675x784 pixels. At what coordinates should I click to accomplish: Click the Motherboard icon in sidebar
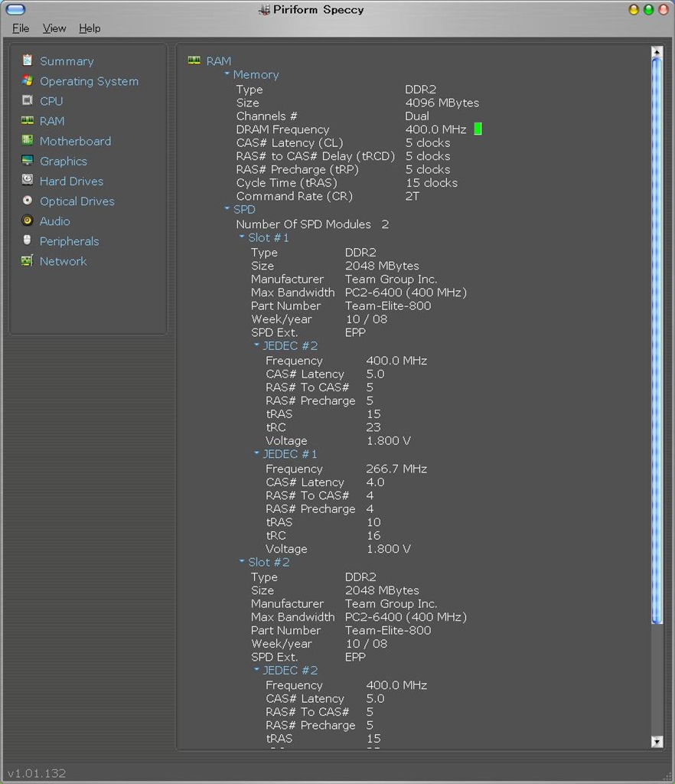pos(28,141)
